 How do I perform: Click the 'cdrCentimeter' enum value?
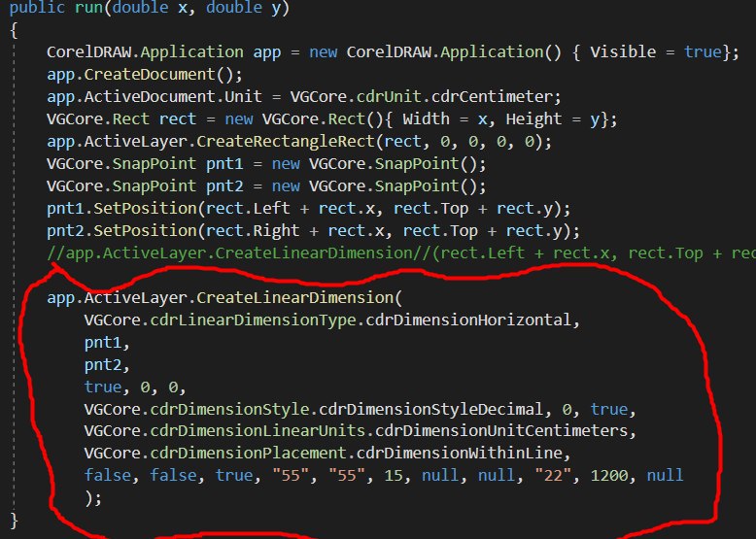(492, 96)
